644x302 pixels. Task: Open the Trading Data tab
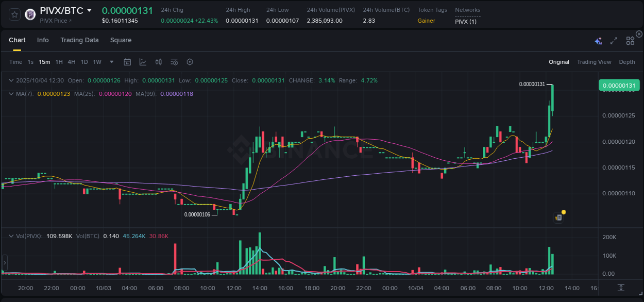(x=79, y=40)
